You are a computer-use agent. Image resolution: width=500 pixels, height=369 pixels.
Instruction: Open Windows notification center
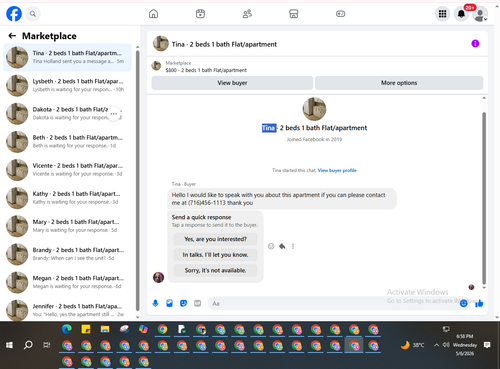pyautogui.click(x=487, y=345)
